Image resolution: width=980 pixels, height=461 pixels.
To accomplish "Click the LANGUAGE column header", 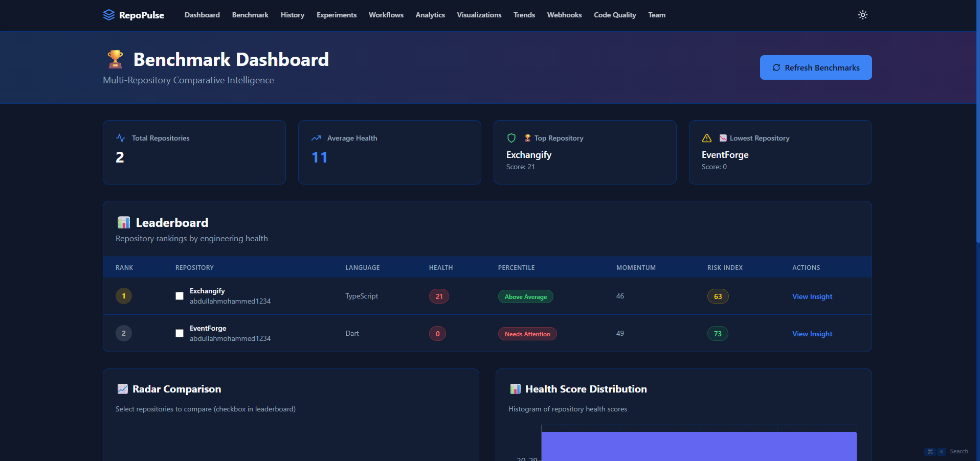I will coord(363,267).
